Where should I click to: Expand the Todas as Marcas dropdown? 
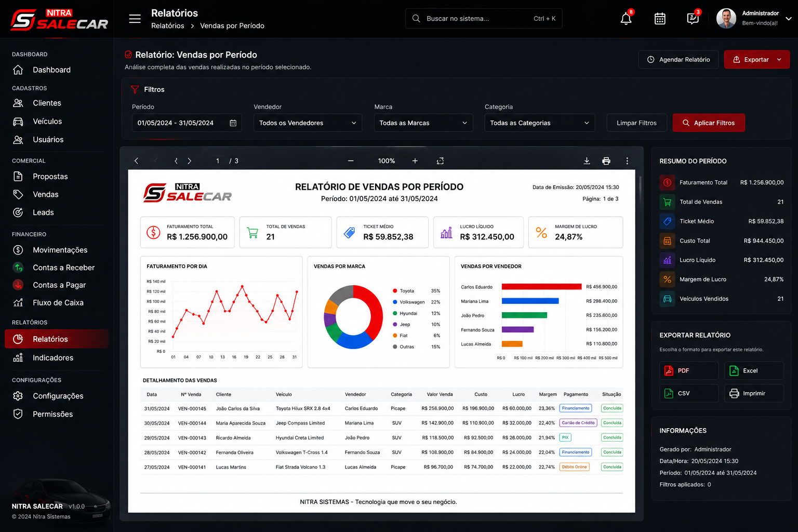[423, 123]
